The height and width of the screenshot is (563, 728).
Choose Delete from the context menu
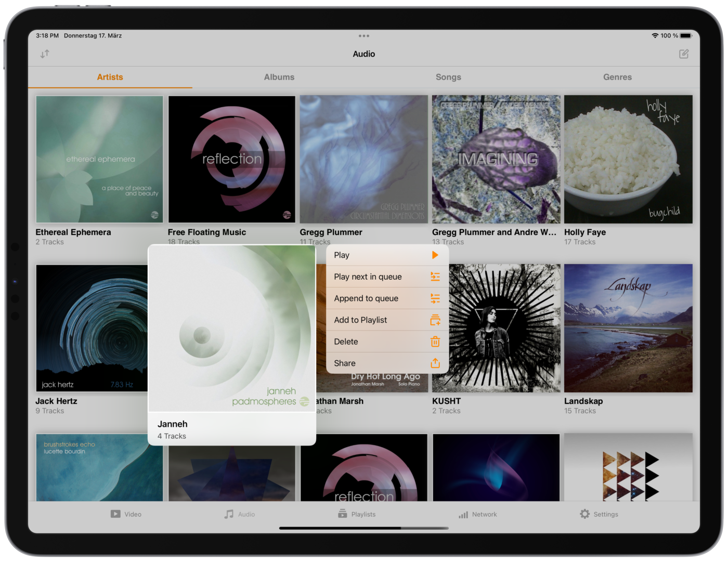point(387,342)
